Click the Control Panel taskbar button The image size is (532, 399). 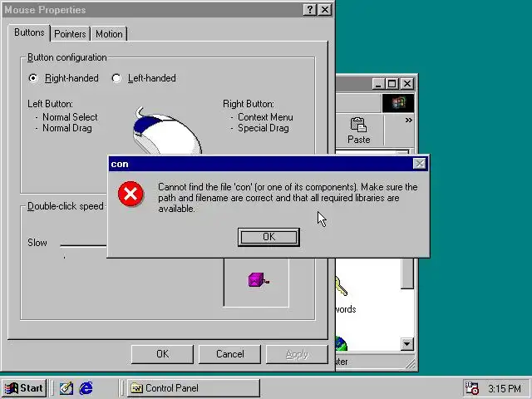coord(194,388)
